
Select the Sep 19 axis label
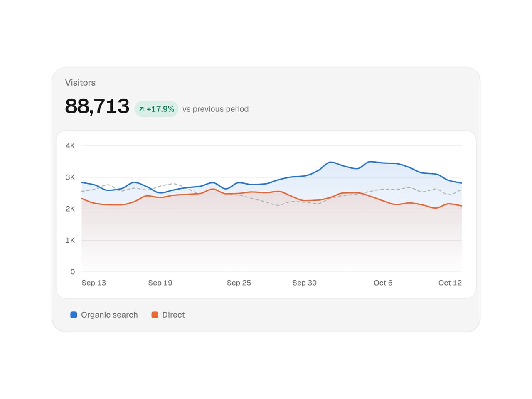click(160, 283)
